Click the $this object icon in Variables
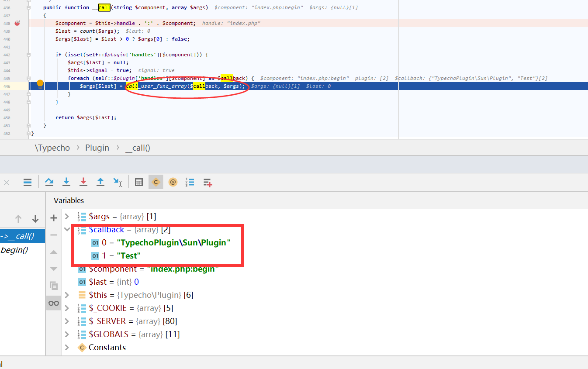 (x=82, y=295)
